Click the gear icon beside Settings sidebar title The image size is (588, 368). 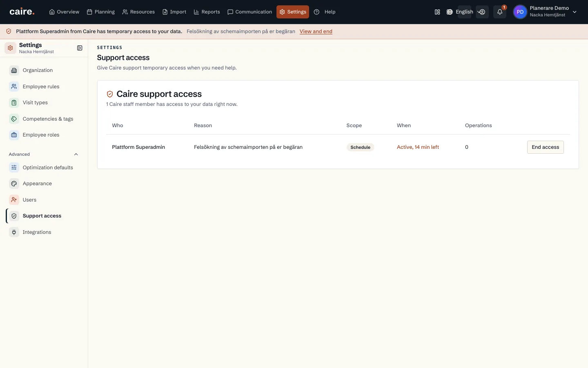pyautogui.click(x=10, y=48)
